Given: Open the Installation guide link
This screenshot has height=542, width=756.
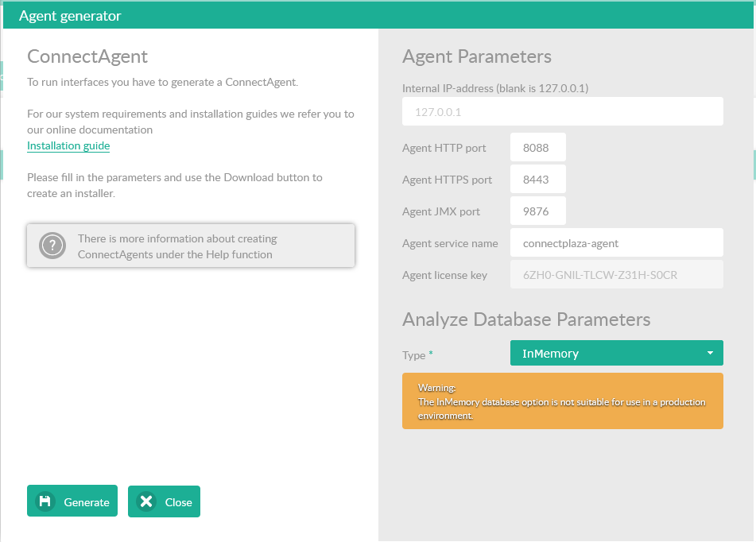Looking at the screenshot, I should [x=68, y=145].
